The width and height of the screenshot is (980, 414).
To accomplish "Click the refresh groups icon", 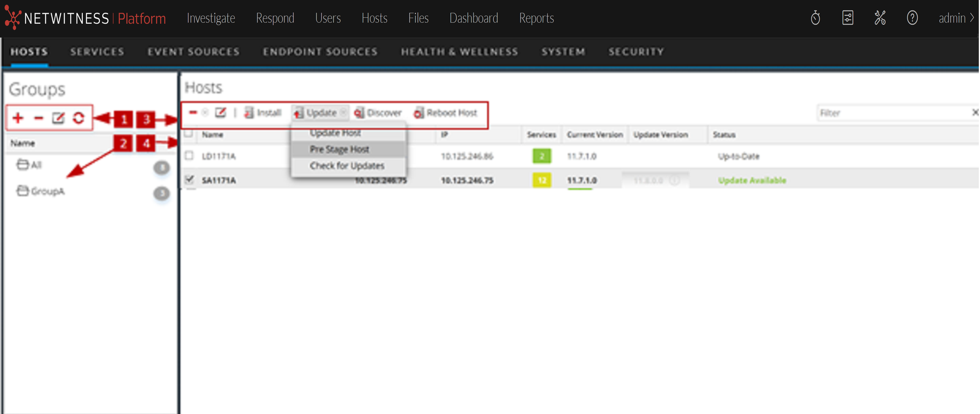I will click(x=79, y=118).
